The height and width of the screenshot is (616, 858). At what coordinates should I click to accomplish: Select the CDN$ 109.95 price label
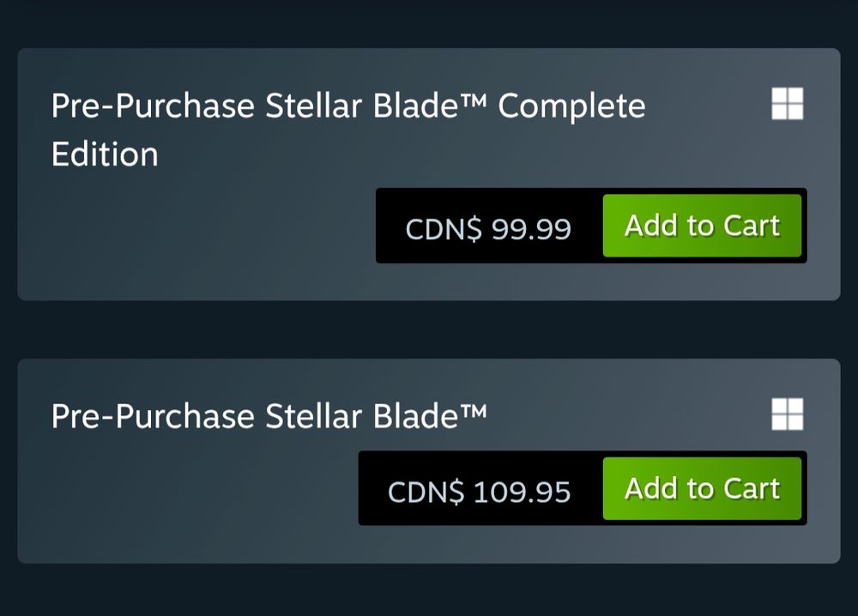480,492
